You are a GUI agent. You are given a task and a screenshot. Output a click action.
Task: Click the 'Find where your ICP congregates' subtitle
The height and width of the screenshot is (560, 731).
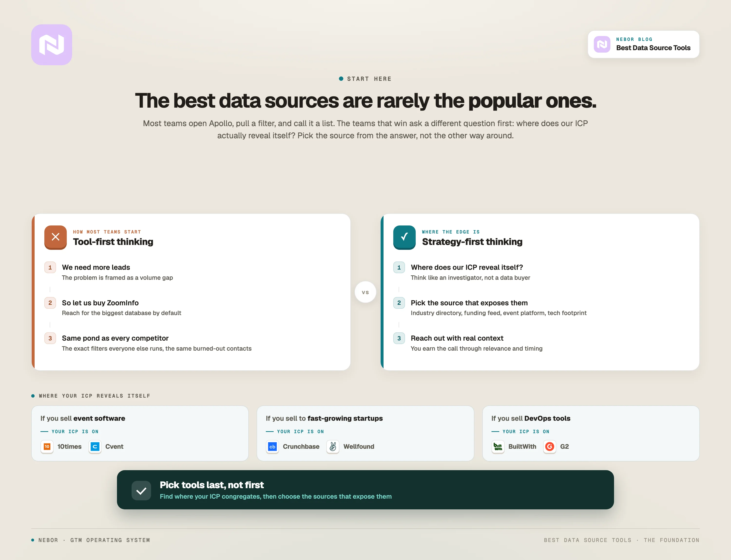[276, 496]
